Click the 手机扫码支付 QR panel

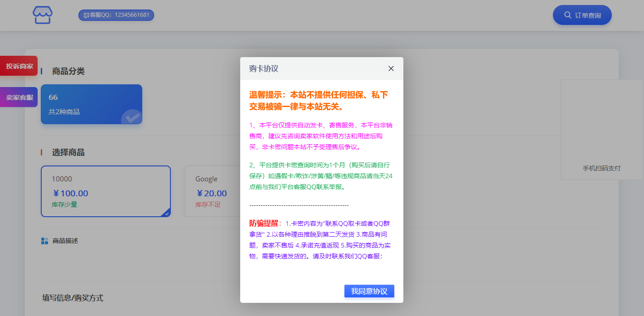[601, 129]
